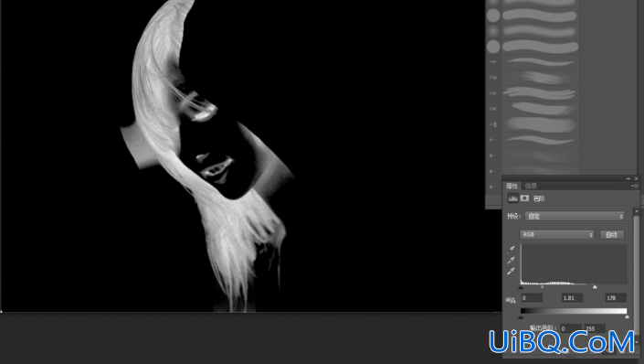This screenshot has width=644, height=364.
Task: Click the layer mask icon in Properties
Action: (x=524, y=198)
